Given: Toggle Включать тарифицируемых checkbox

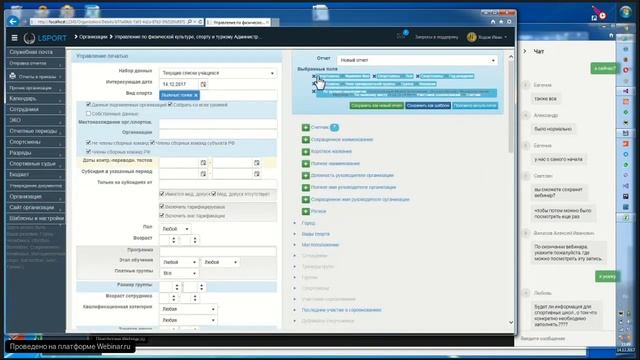Looking at the screenshot, I should point(162,207).
